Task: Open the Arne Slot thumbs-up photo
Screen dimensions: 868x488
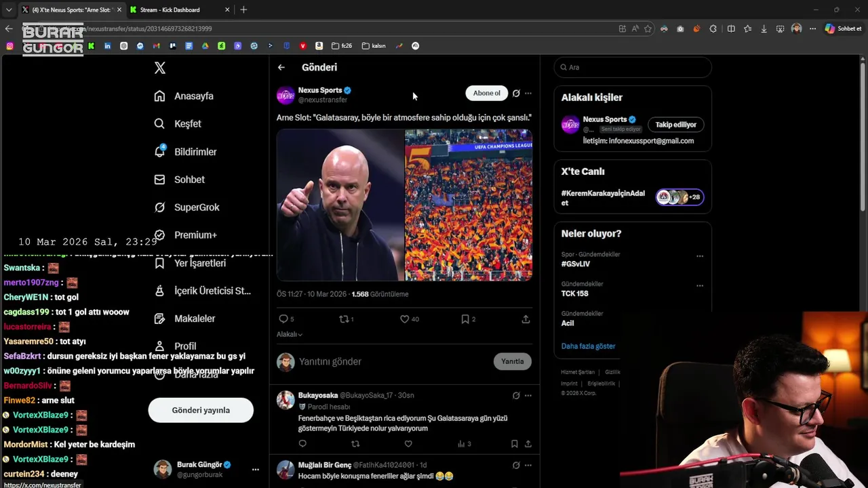Action: point(340,205)
